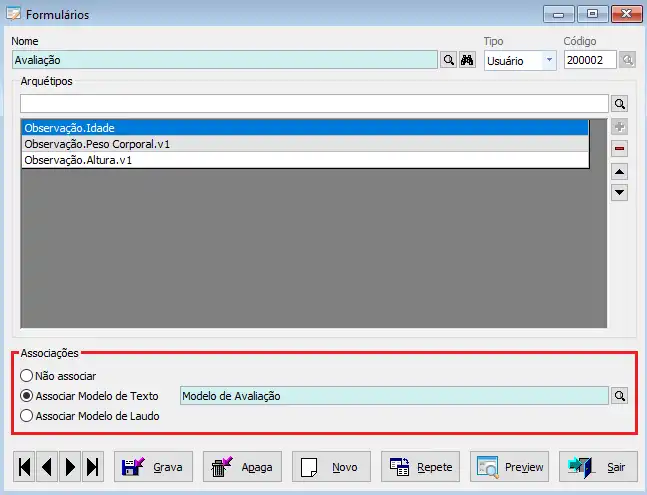Click the binoculars find icon next to Nome

coord(467,60)
